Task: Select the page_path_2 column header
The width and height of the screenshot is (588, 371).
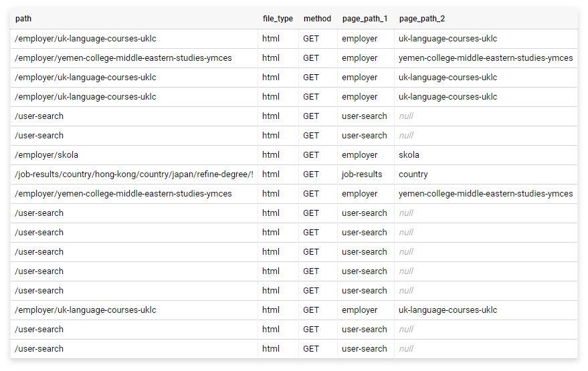Action: 422,19
